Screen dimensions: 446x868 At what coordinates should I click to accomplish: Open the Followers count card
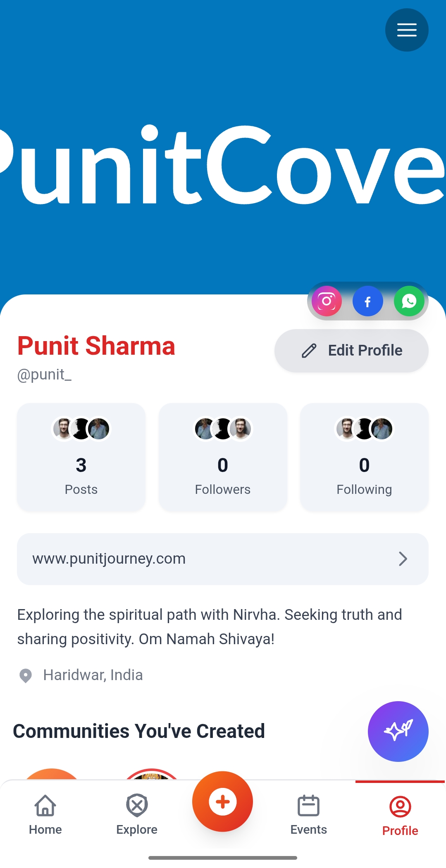point(223,457)
